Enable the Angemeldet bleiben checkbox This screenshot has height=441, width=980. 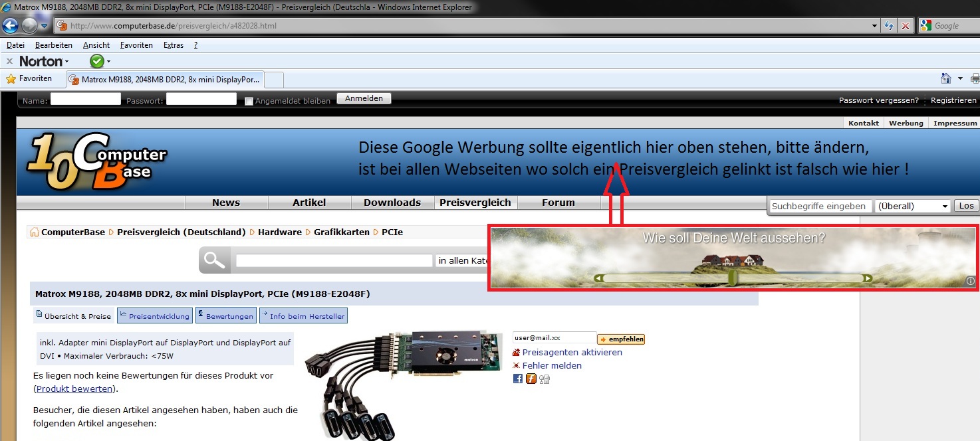pyautogui.click(x=249, y=101)
